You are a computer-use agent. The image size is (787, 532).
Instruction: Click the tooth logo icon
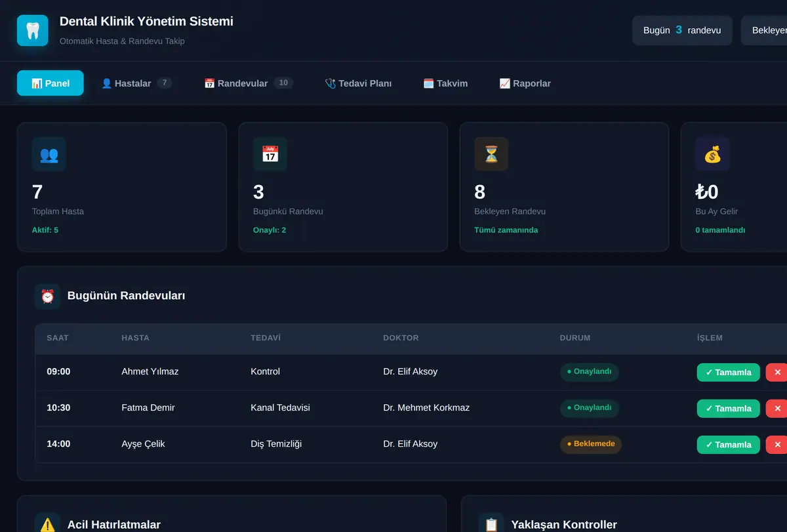tap(33, 30)
